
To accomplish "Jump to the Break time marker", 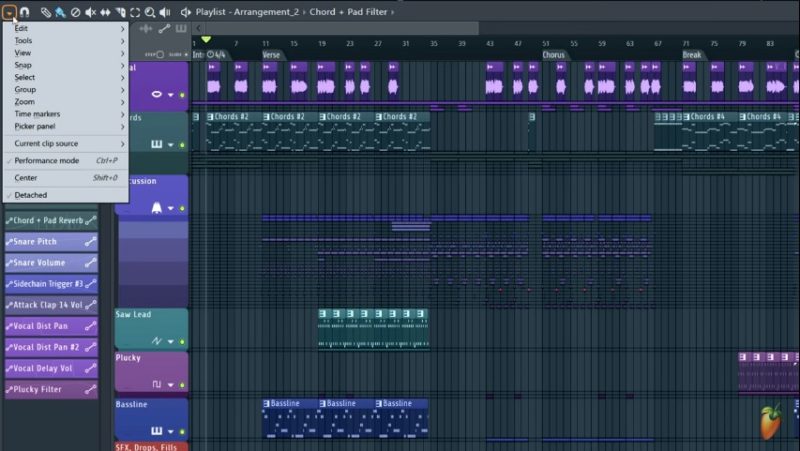I will 692,55.
